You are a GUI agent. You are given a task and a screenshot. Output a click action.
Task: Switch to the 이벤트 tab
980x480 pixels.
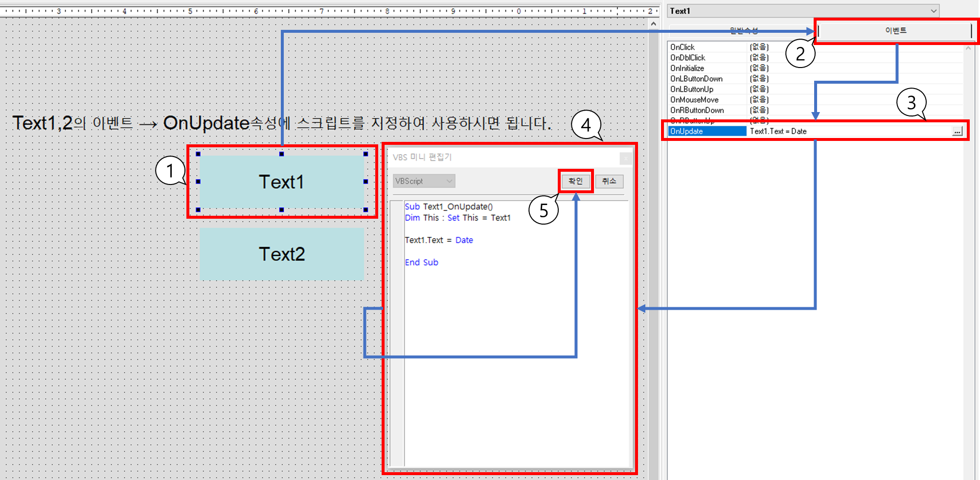(895, 30)
